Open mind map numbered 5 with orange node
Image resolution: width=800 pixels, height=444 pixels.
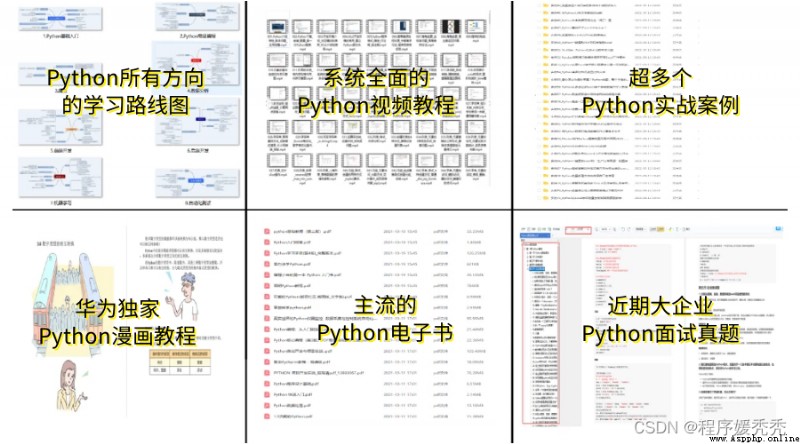tap(60, 128)
